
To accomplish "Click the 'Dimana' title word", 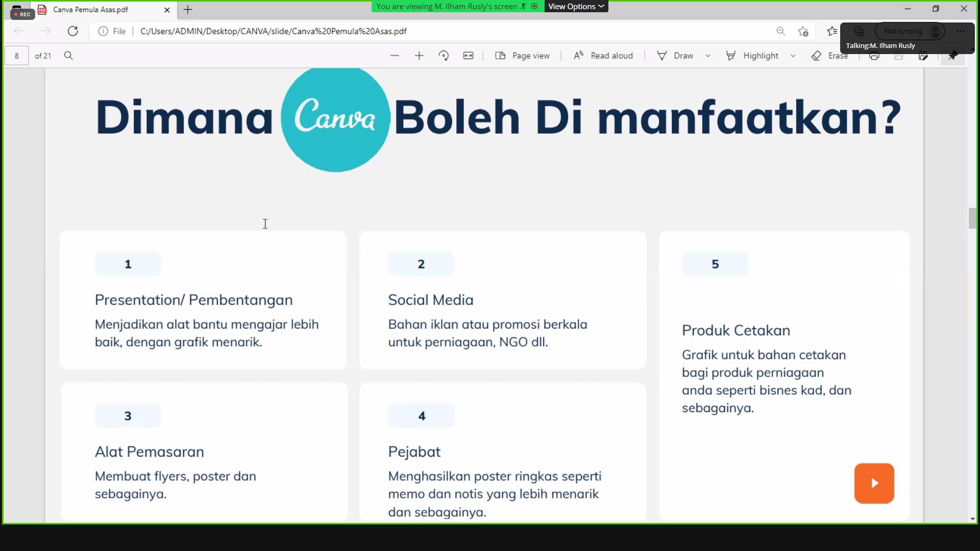I will (x=184, y=117).
